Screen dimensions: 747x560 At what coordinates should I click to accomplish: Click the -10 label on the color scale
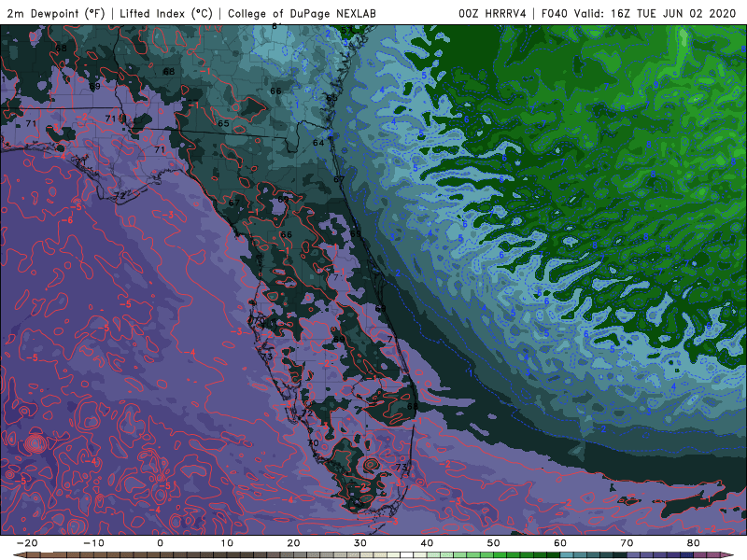[93, 543]
